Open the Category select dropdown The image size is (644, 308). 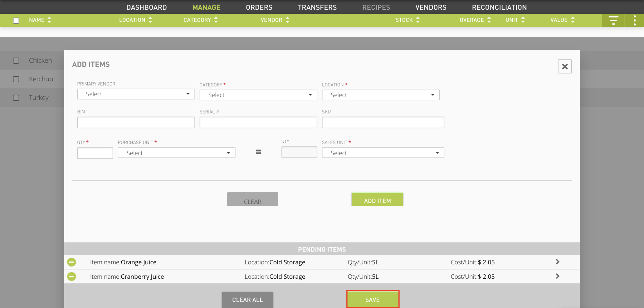click(258, 95)
